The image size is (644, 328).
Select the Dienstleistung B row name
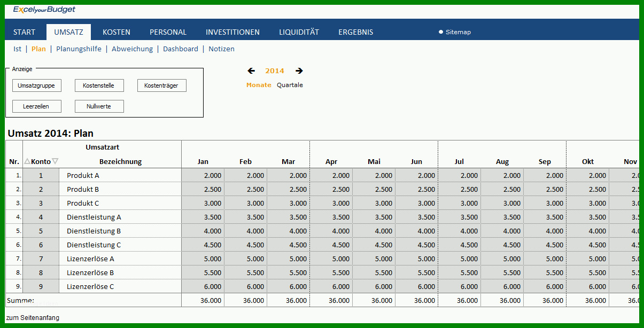[94, 231]
